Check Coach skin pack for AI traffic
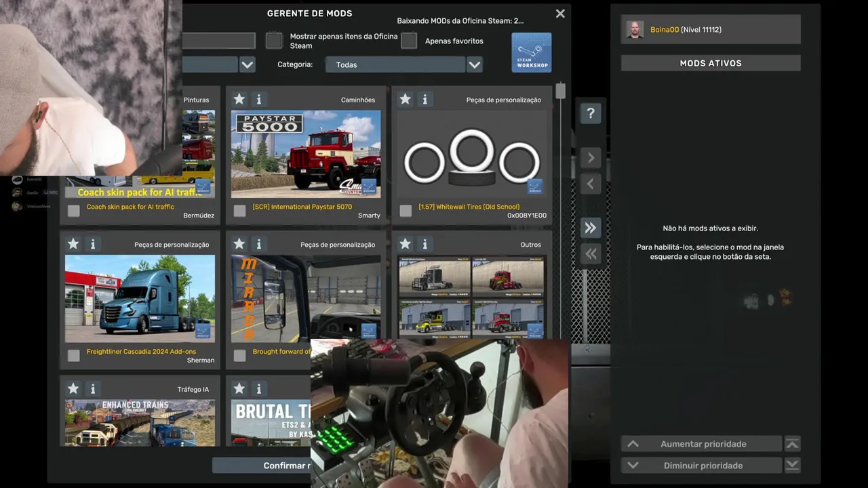Image resolution: width=868 pixels, height=488 pixels. click(x=74, y=211)
